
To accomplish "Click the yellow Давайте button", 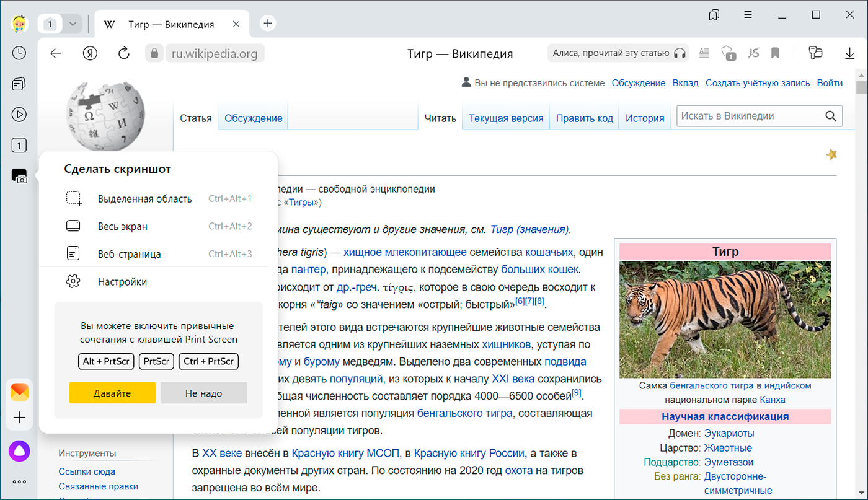I will pyautogui.click(x=112, y=393).
